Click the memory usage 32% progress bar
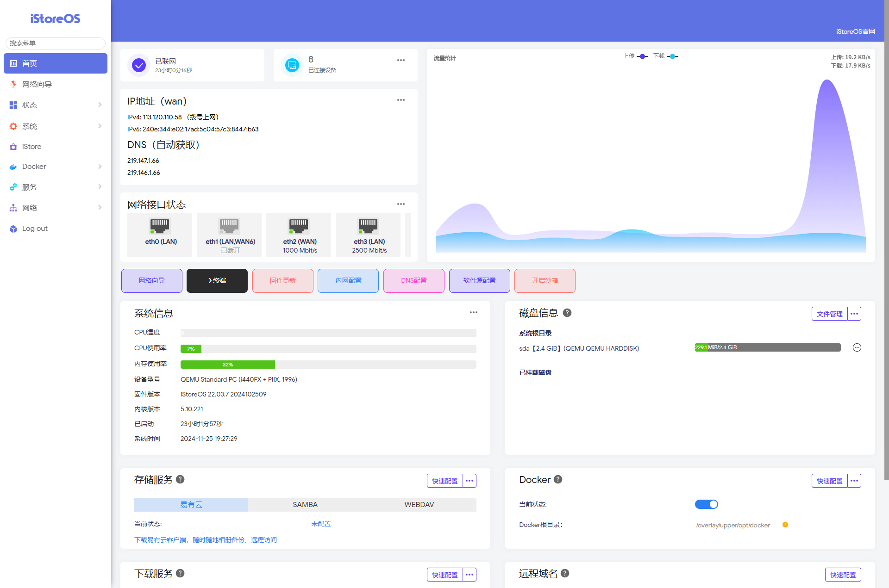889x588 pixels. coord(227,365)
